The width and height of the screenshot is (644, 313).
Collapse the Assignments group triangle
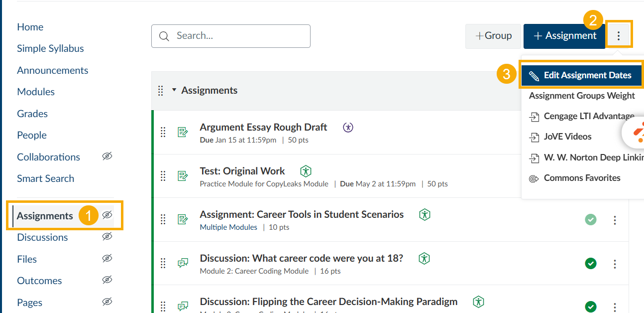tap(174, 90)
